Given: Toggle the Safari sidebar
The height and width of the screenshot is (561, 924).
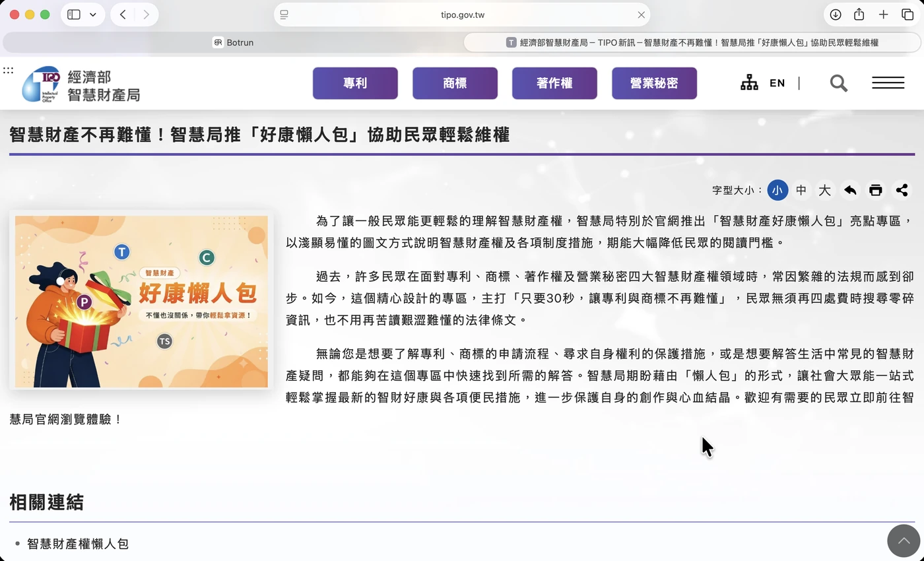Looking at the screenshot, I should tap(74, 15).
